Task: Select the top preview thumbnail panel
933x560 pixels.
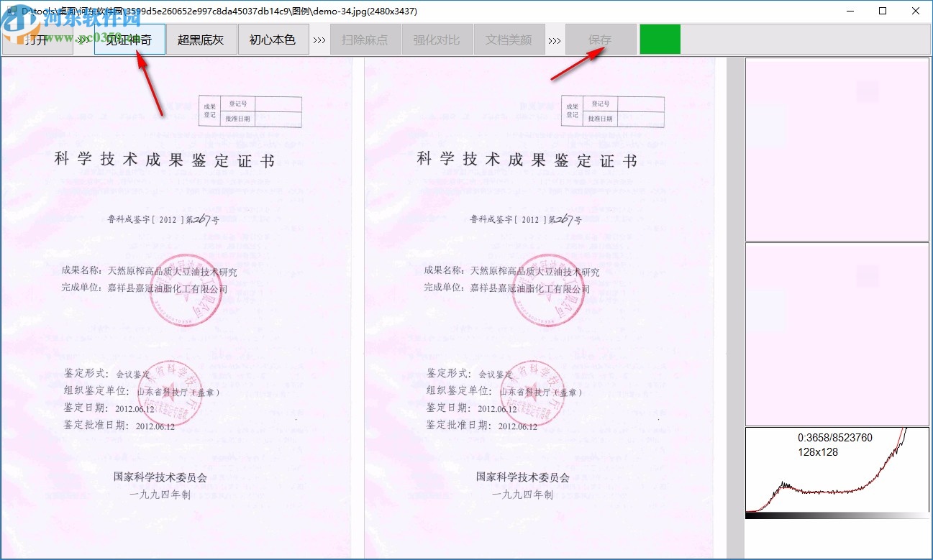Action: click(x=837, y=149)
